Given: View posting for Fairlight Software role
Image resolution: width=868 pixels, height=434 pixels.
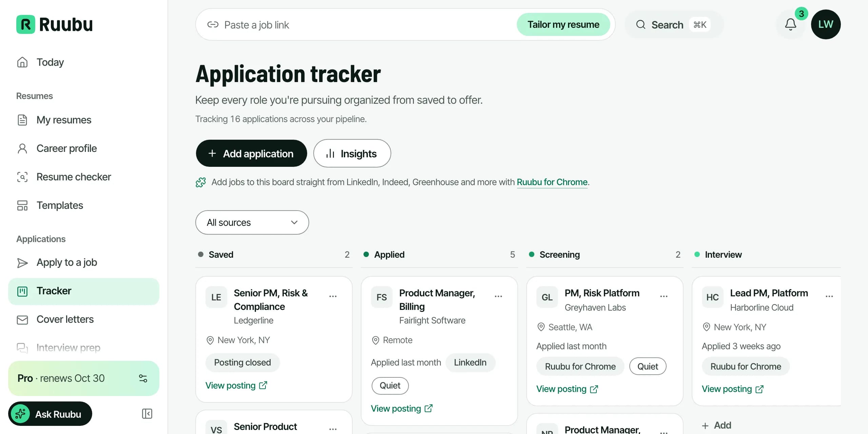Looking at the screenshot, I should (x=401, y=409).
